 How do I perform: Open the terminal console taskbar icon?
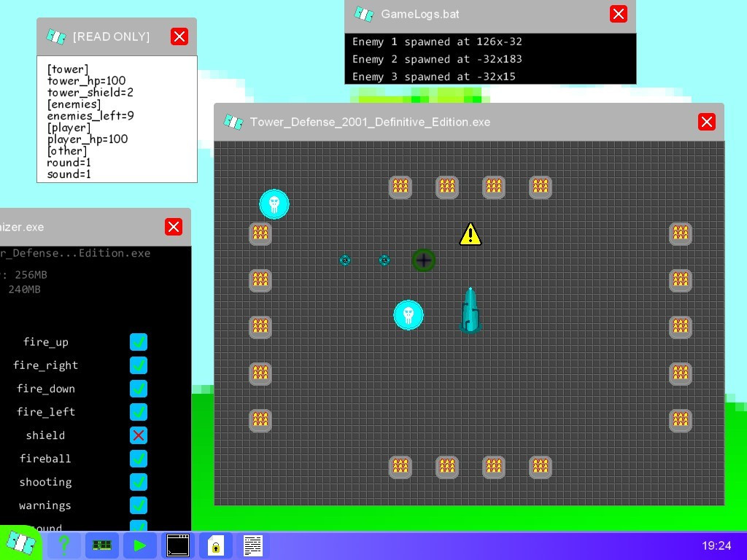coord(178,545)
